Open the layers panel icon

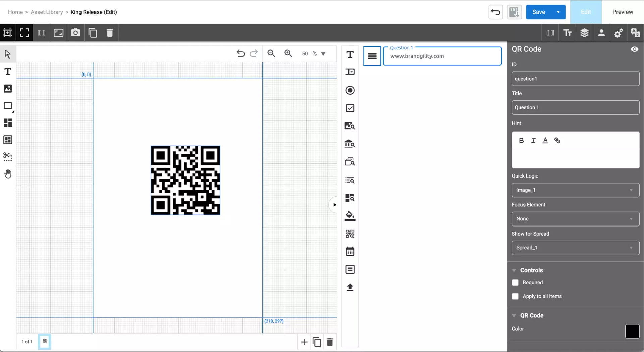(x=584, y=33)
